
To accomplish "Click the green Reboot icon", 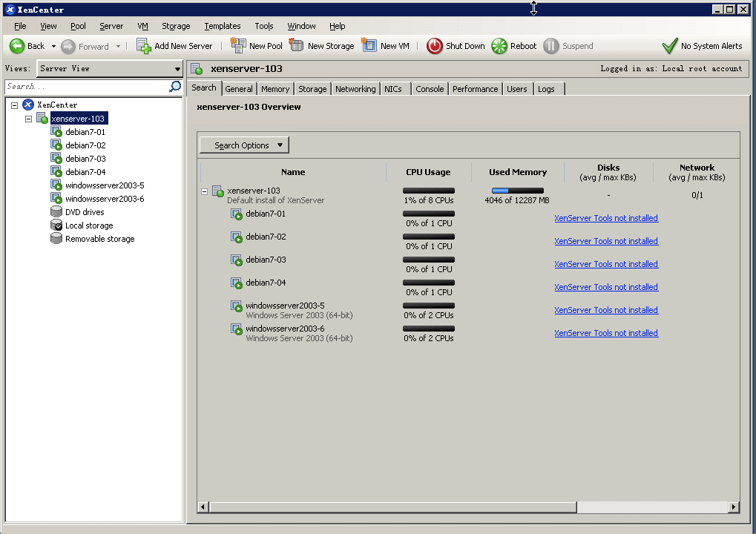I will tap(499, 46).
